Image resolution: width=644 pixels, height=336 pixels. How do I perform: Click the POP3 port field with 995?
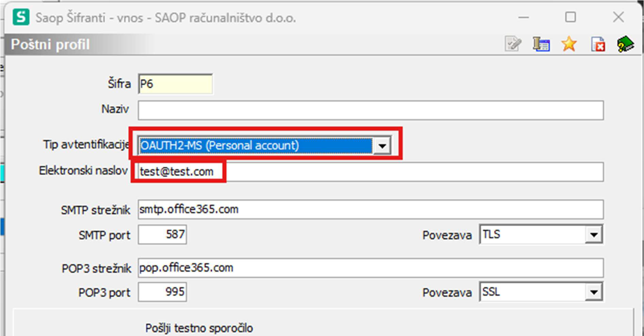click(x=162, y=292)
